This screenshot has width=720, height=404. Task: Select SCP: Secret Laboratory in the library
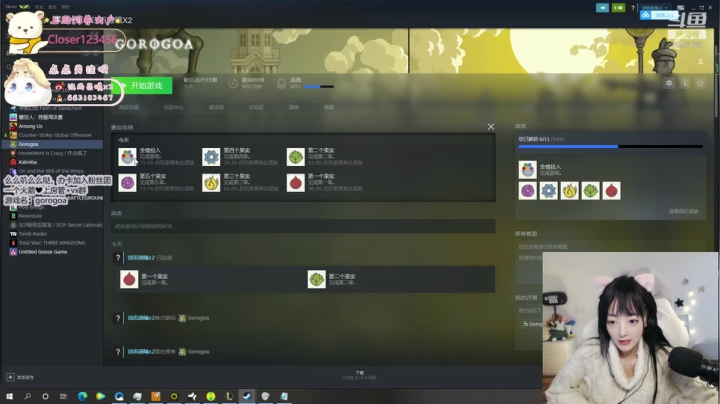pos(60,225)
